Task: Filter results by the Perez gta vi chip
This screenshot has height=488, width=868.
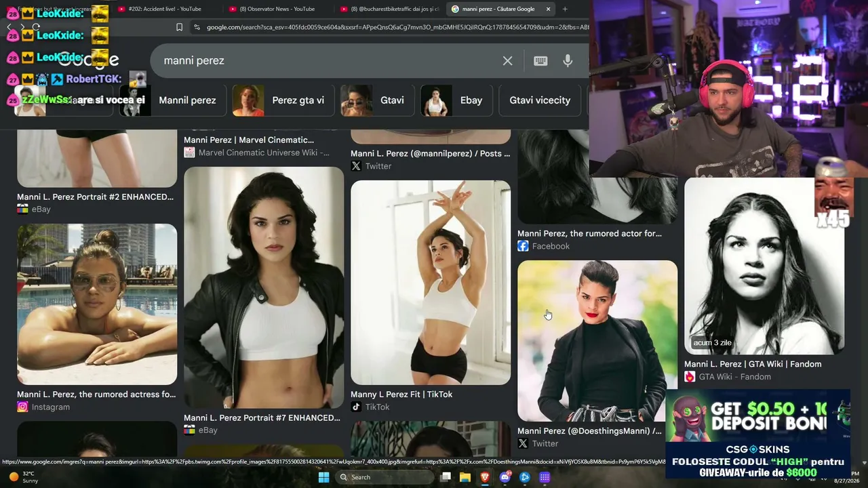Action: click(x=283, y=100)
